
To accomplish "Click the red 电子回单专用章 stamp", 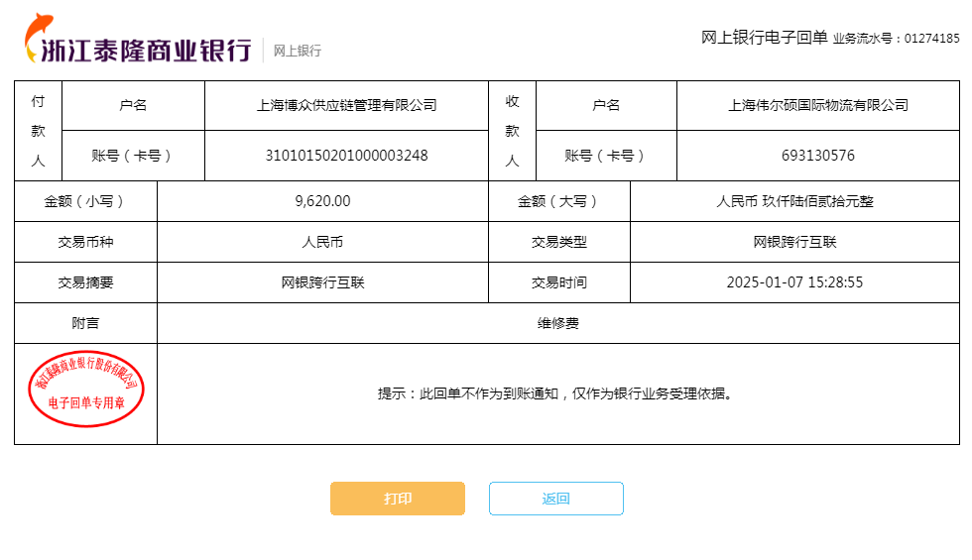I will point(86,389).
